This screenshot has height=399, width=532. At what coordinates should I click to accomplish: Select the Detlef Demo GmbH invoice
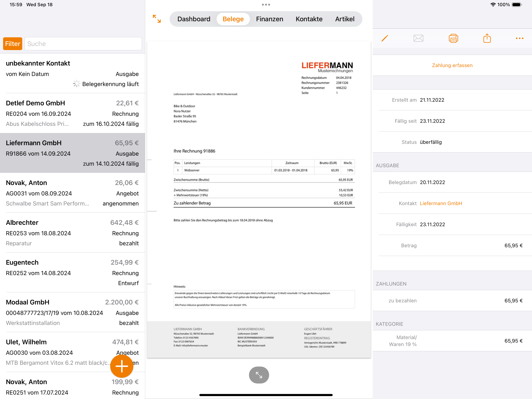click(x=72, y=113)
